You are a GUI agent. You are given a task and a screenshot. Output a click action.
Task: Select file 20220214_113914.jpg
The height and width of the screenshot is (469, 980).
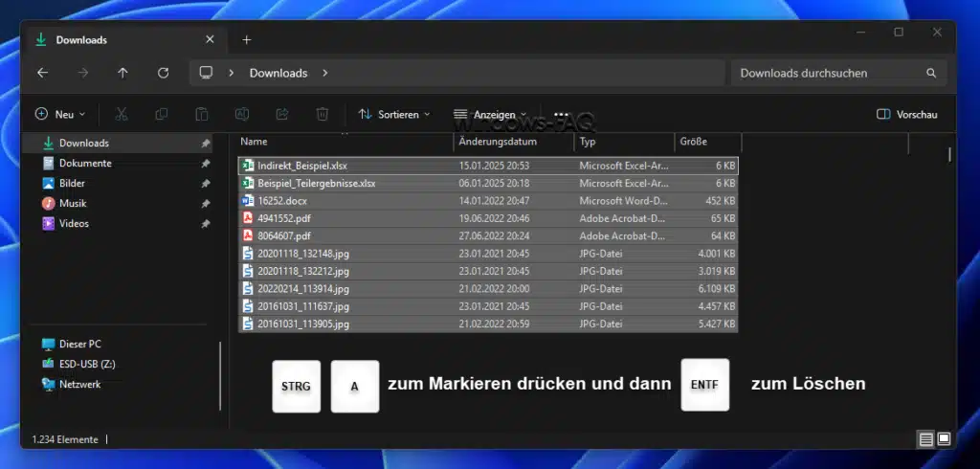(488, 289)
